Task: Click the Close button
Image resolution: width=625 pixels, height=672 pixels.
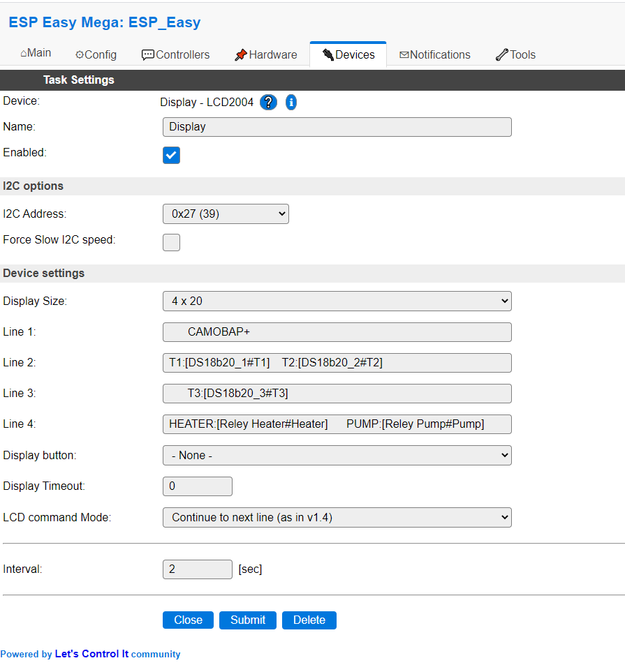Action: 188,620
